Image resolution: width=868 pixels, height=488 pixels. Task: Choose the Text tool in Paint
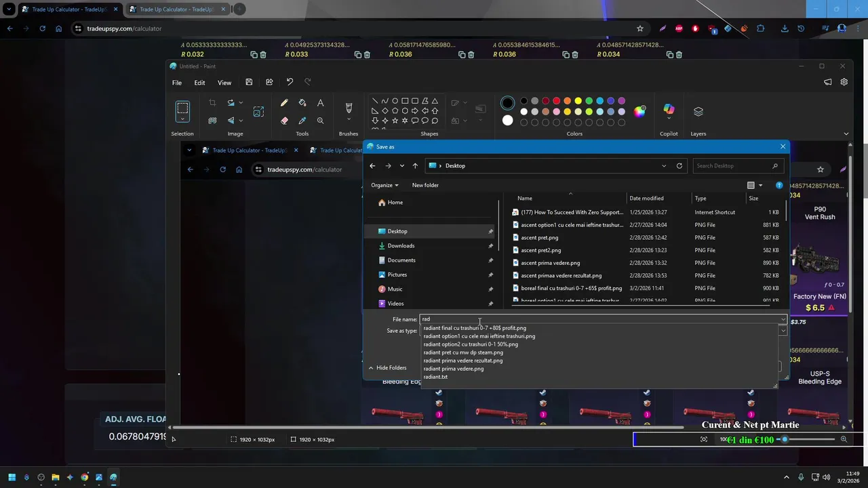tap(320, 103)
